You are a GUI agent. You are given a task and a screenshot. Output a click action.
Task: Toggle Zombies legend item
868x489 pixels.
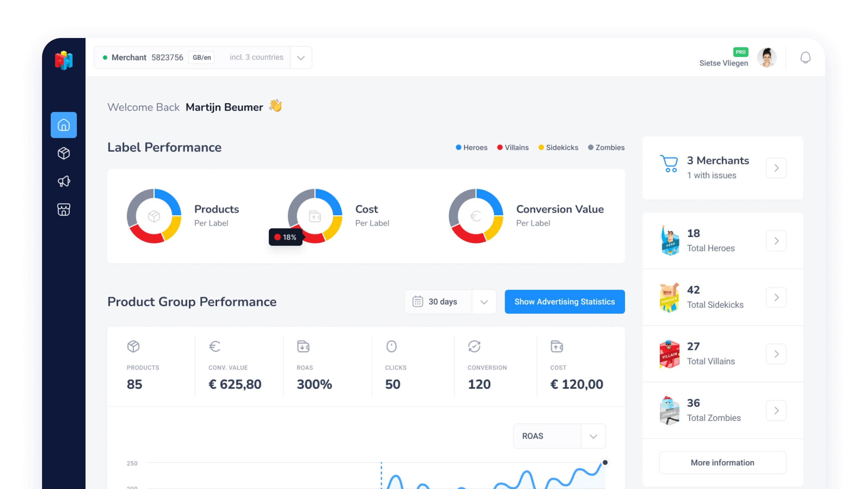click(x=606, y=148)
